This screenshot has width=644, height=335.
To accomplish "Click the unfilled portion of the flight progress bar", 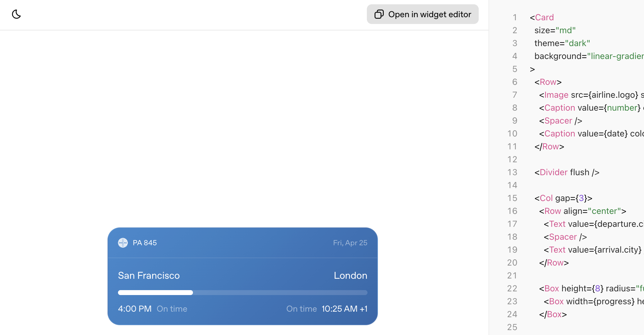I will coord(280,293).
